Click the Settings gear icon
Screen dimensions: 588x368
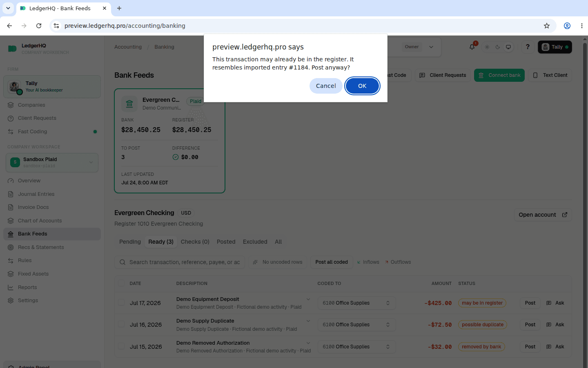11,301
